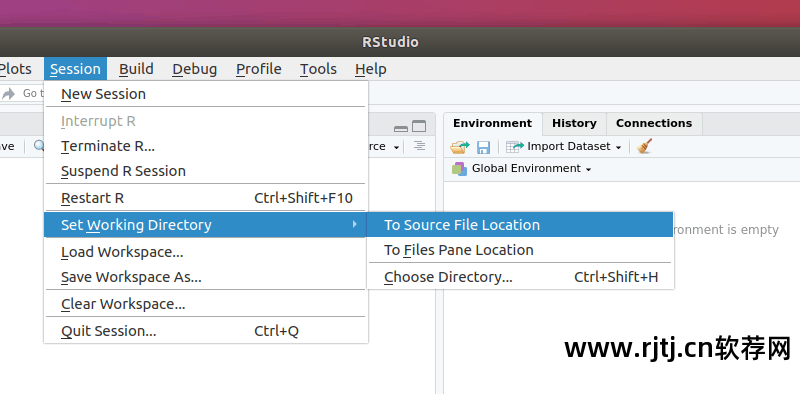Click Restart R in Session menu
The height and width of the screenshot is (394, 800).
pyautogui.click(x=205, y=198)
